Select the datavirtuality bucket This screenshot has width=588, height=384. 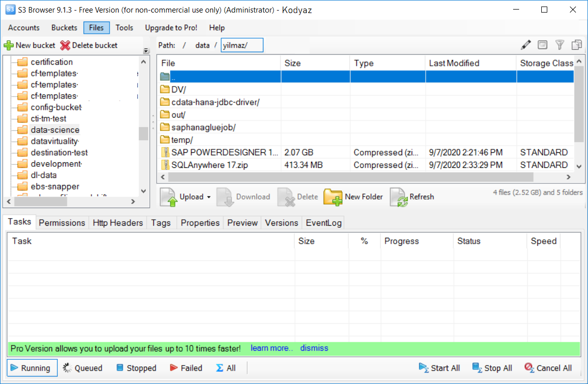click(55, 141)
